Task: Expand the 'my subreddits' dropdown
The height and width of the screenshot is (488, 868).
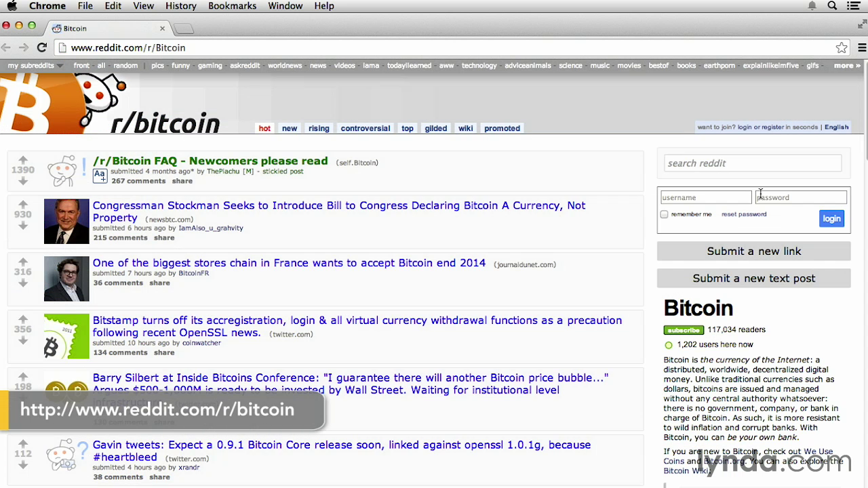Action: (35, 66)
